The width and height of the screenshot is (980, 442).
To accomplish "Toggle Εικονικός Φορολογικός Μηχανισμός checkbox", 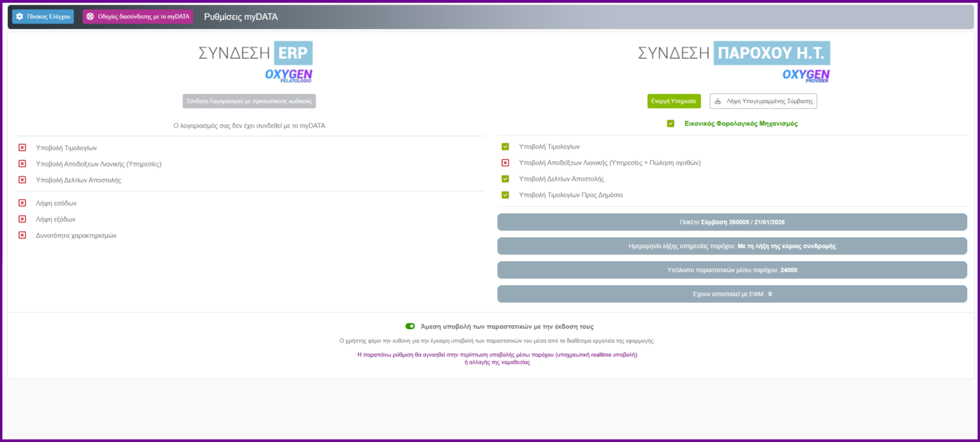I will [671, 124].
